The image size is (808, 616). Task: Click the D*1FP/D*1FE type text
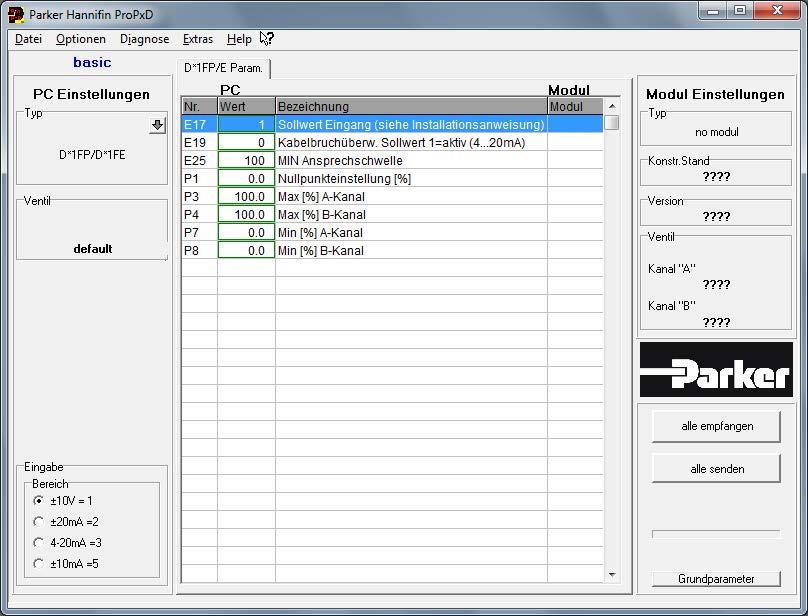click(92, 155)
